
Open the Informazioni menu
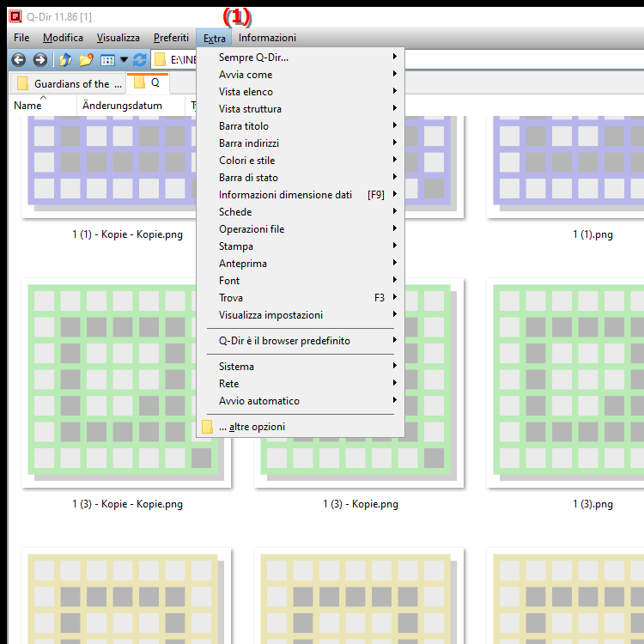[267, 38]
